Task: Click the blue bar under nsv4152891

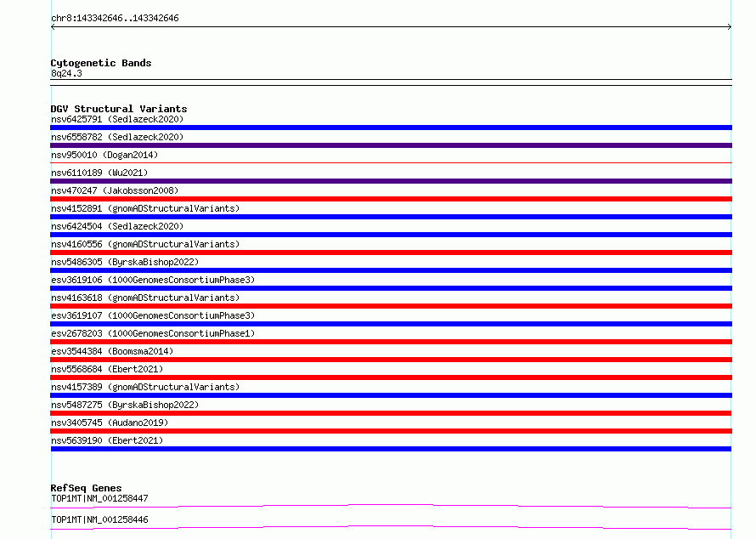Action: tap(391, 217)
